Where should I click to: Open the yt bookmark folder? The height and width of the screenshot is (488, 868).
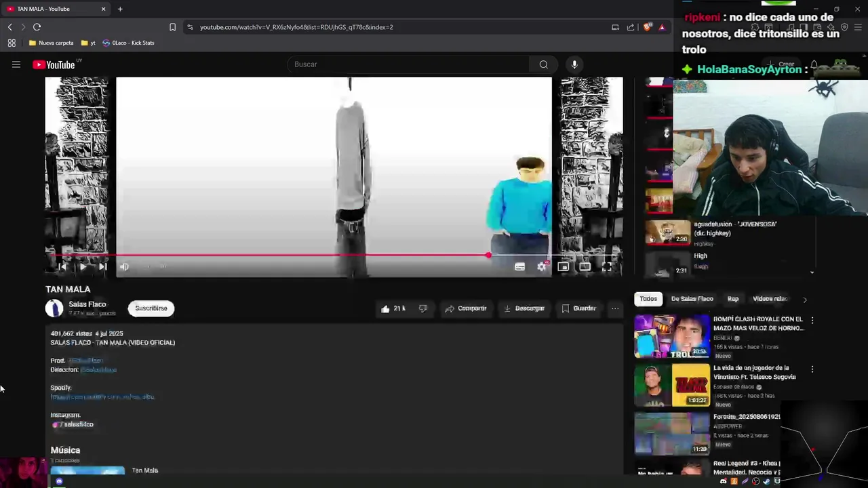click(88, 43)
